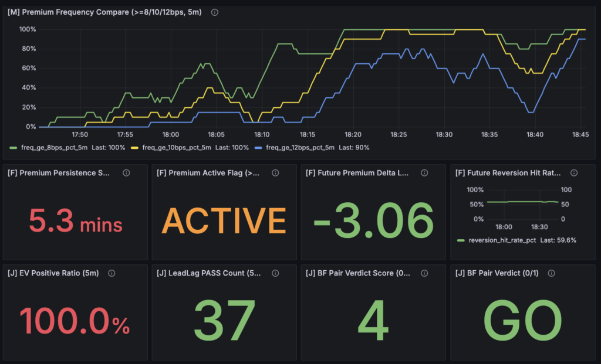Click the BF Pair Verdict Score info icon
The width and height of the screenshot is (601, 364).
pyautogui.click(x=425, y=273)
